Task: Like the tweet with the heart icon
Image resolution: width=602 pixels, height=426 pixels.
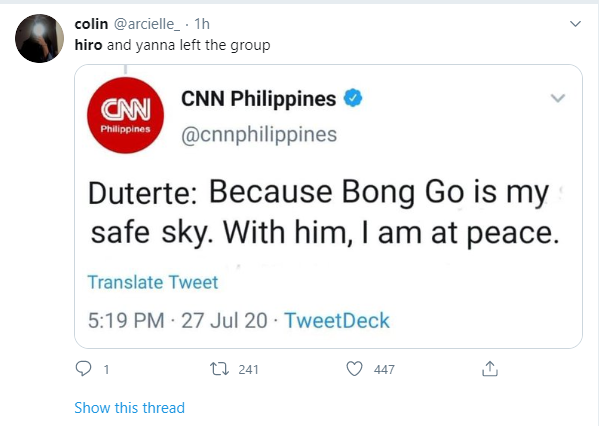Action: [x=354, y=369]
